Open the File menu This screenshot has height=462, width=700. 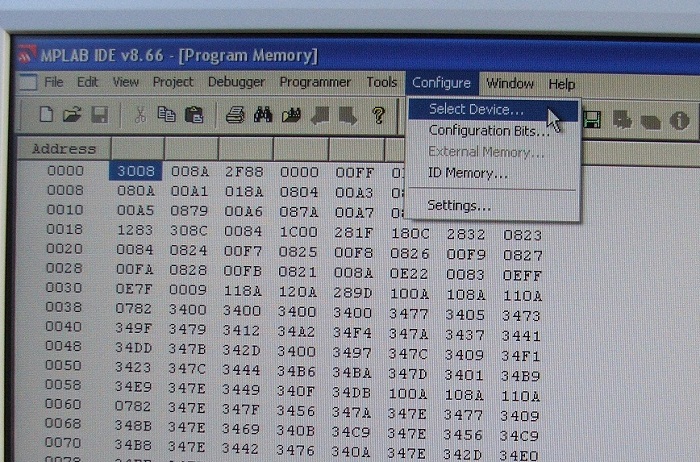(x=54, y=82)
